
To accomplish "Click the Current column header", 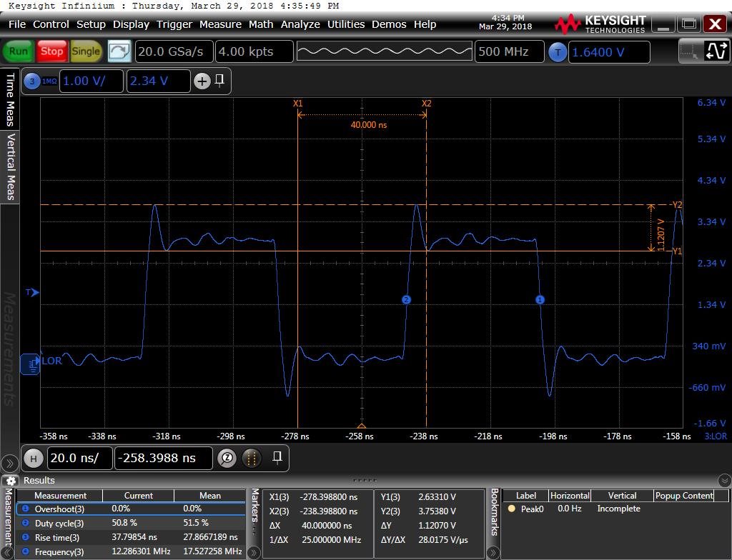I will point(138,496).
